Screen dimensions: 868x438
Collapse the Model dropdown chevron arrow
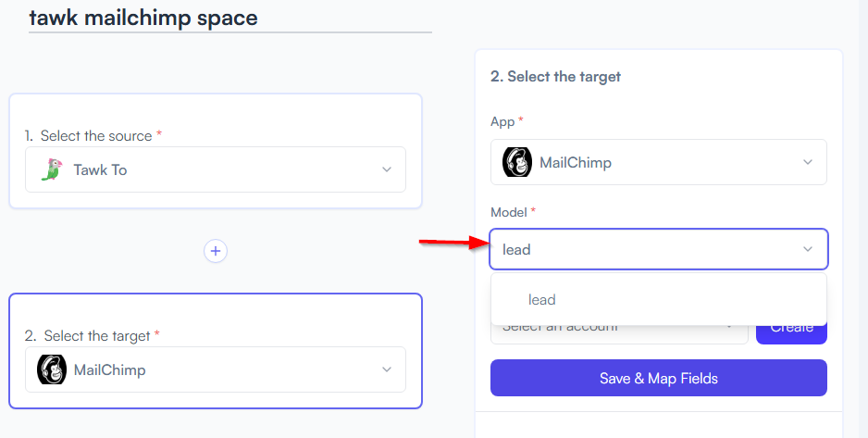[808, 249]
